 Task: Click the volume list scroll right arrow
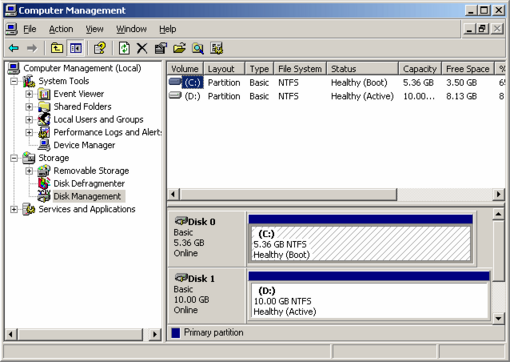point(498,194)
